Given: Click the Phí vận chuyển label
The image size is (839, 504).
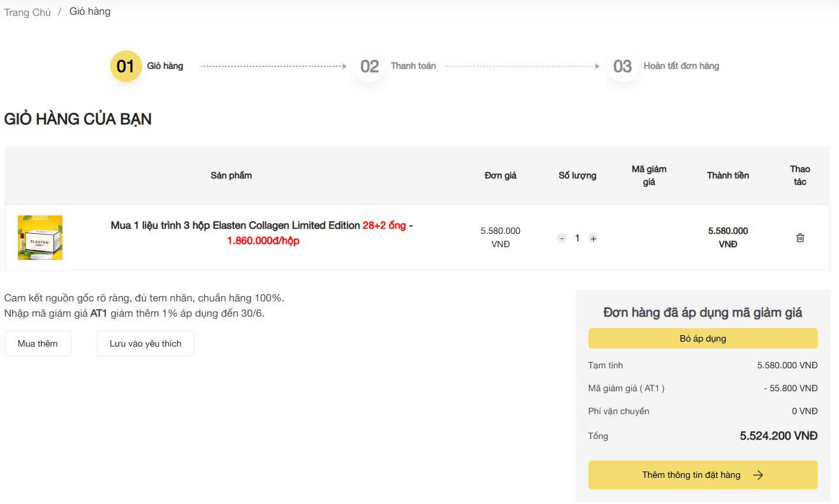Looking at the screenshot, I should [618, 411].
